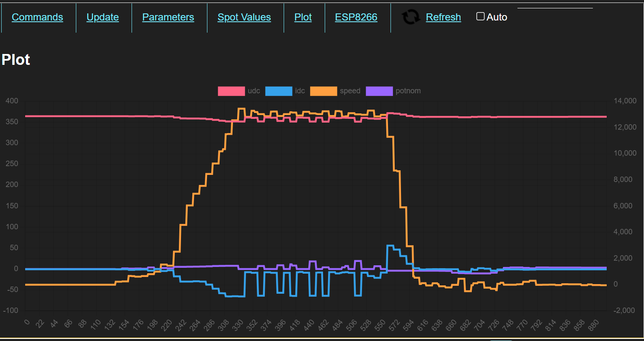Click the orange speed legend swatch
Image resolution: width=644 pixels, height=341 pixels.
323,91
